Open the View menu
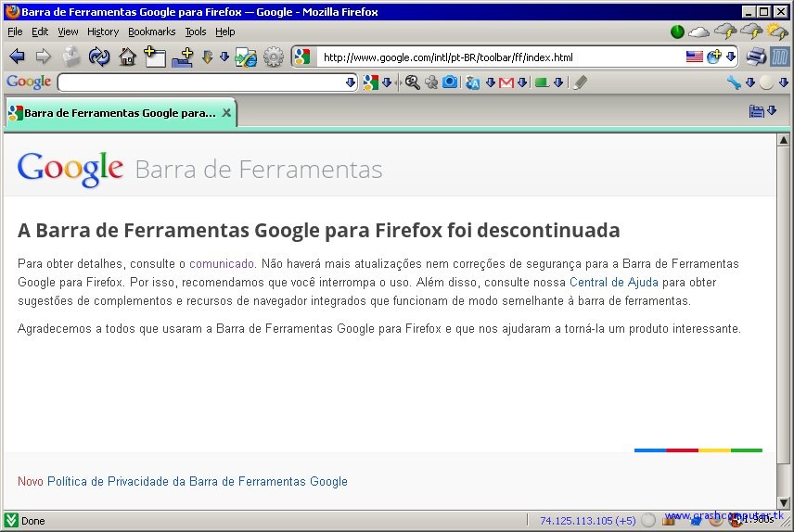 click(68, 32)
